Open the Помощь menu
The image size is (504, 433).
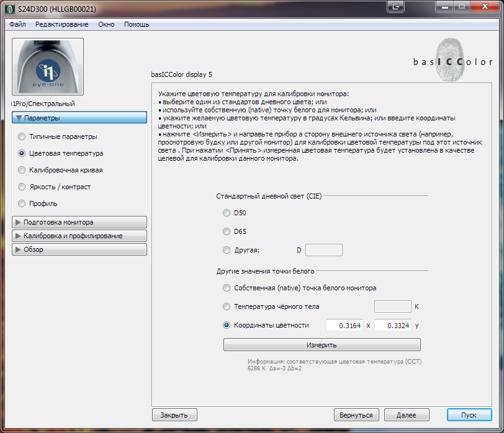137,24
